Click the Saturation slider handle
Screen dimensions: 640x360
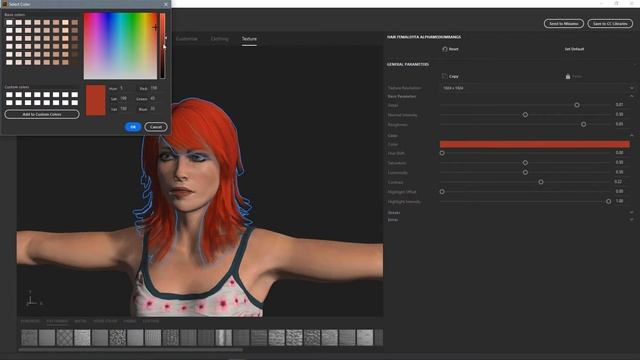point(525,163)
